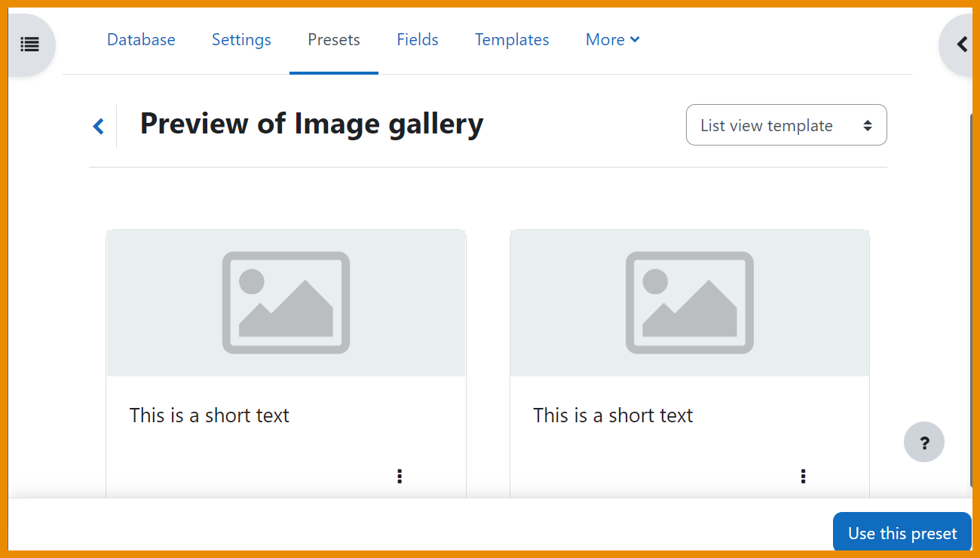Open the course index drawer icon
980x558 pixels.
29,44
